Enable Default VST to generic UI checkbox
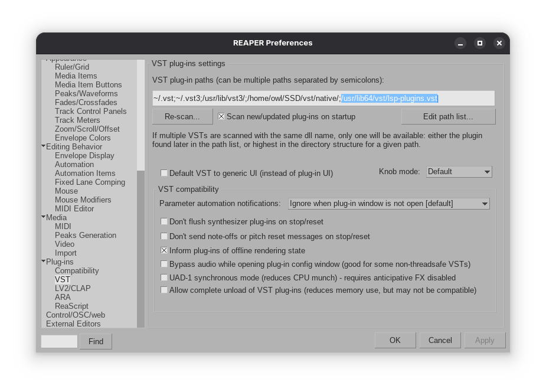 (164, 173)
